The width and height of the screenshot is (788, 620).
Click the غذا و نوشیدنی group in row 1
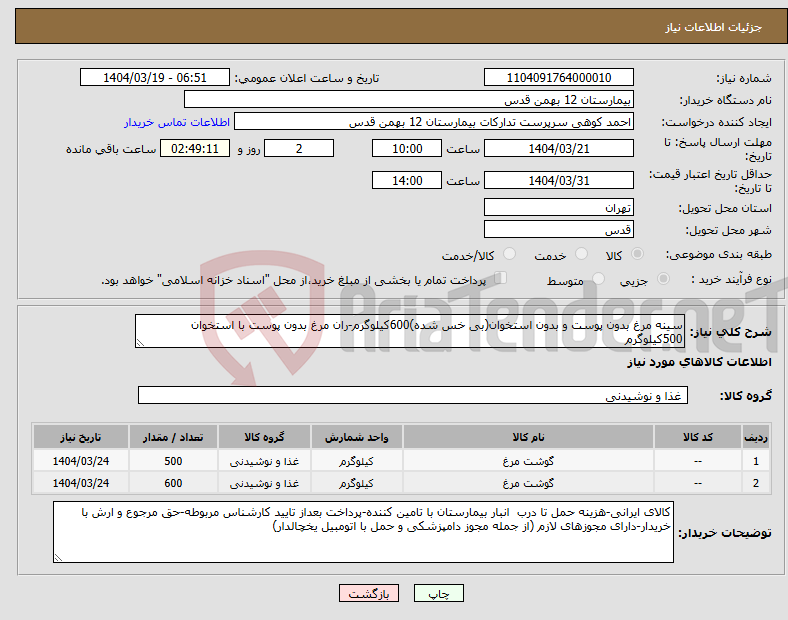[x=264, y=461]
